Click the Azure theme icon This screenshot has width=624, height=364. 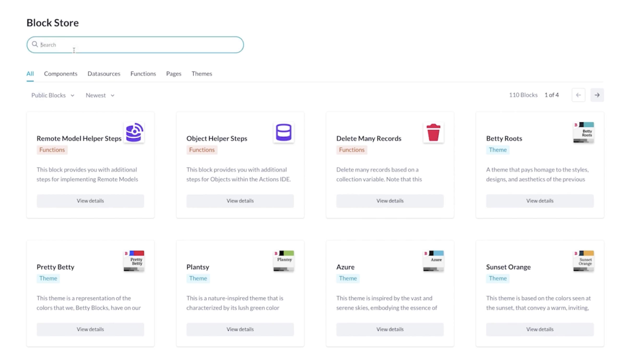pos(433,261)
